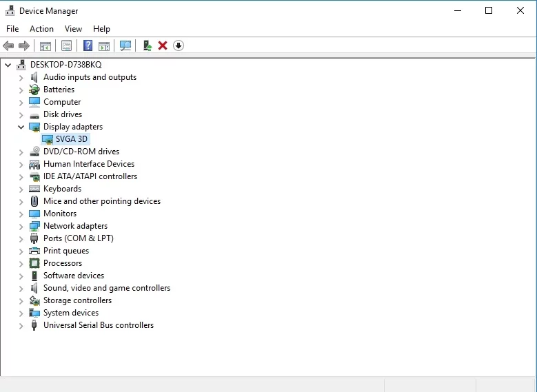Open the Help toolbar icon

[88, 45]
